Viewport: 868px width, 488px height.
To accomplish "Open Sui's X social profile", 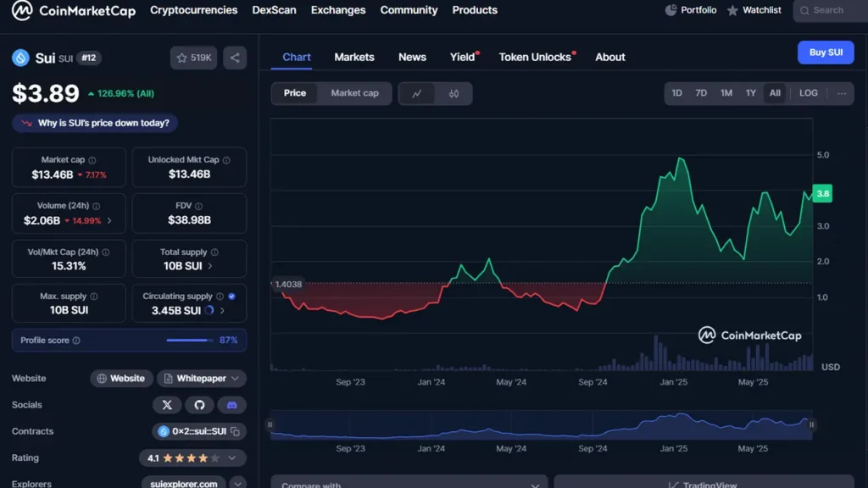I will (167, 405).
